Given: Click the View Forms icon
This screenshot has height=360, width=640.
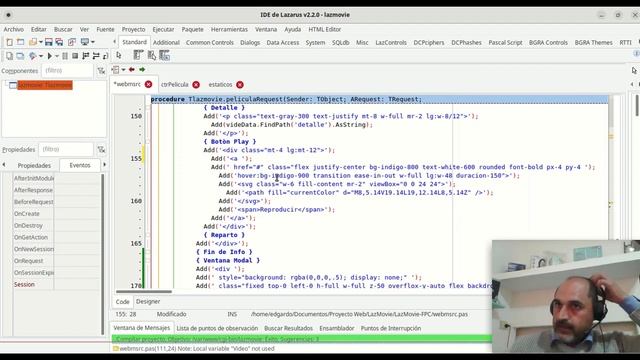Looking at the screenshot, I should point(20,56).
